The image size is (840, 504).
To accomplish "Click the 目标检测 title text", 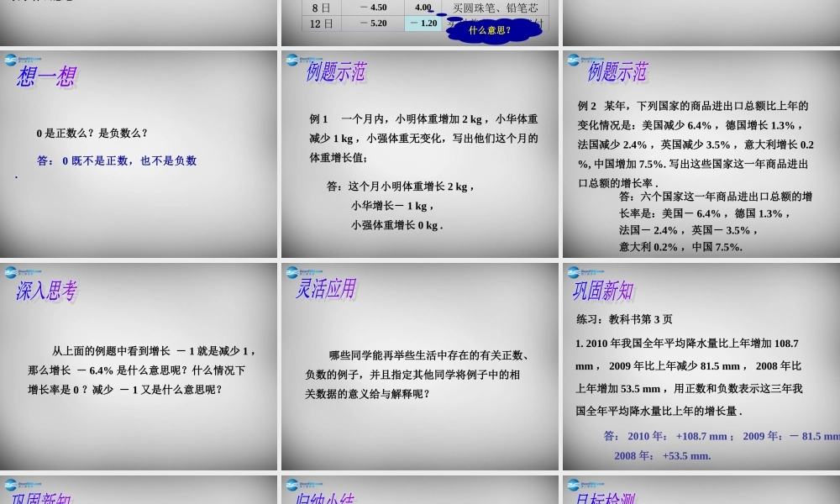I will [604, 498].
